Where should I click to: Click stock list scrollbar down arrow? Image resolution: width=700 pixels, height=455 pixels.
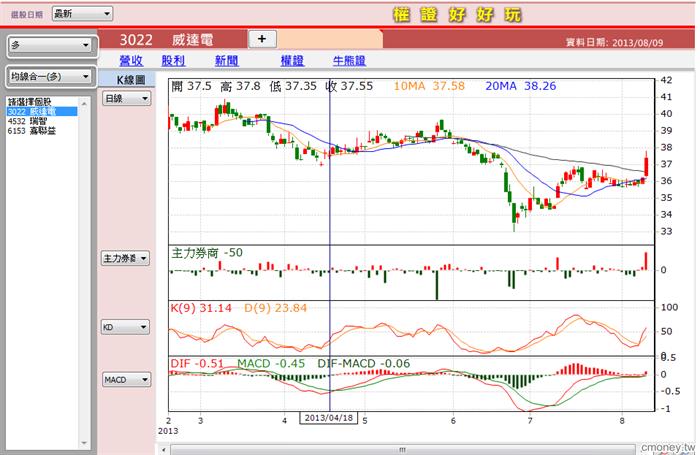pos(84,443)
